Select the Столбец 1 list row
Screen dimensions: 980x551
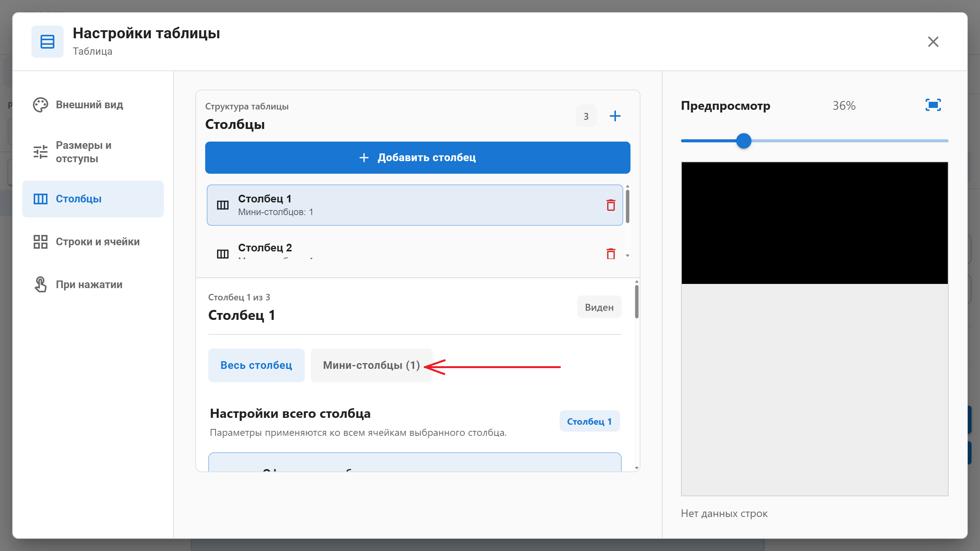point(415,205)
